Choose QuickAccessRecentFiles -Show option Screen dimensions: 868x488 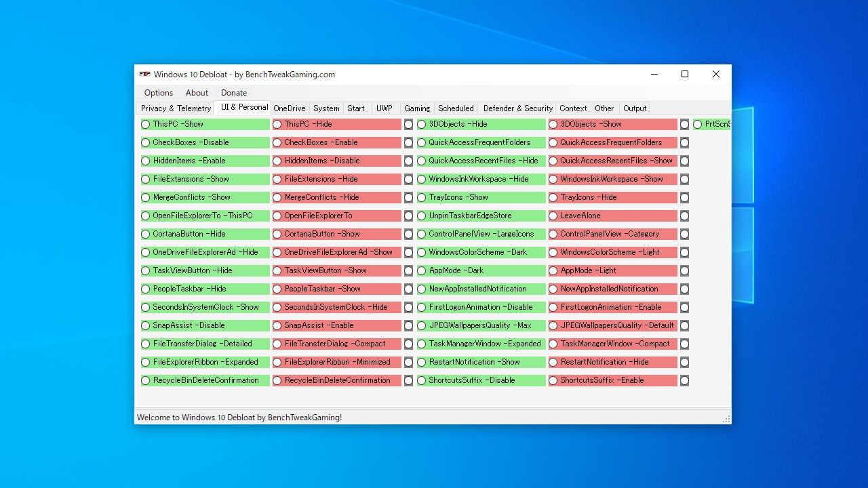click(x=612, y=161)
